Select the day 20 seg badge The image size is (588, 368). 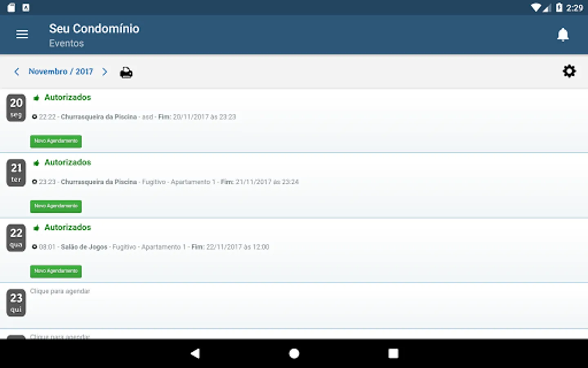(x=16, y=108)
